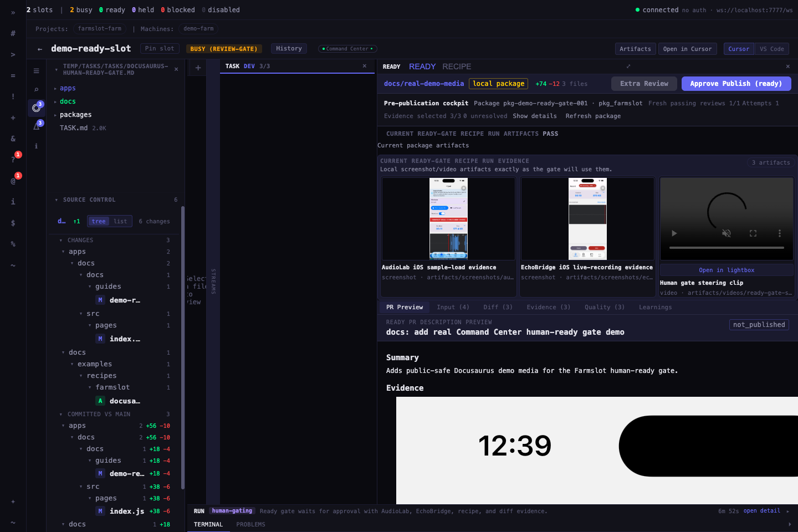Select the farmslot-farm project chip
The width and height of the screenshot is (798, 532).
[99, 29]
